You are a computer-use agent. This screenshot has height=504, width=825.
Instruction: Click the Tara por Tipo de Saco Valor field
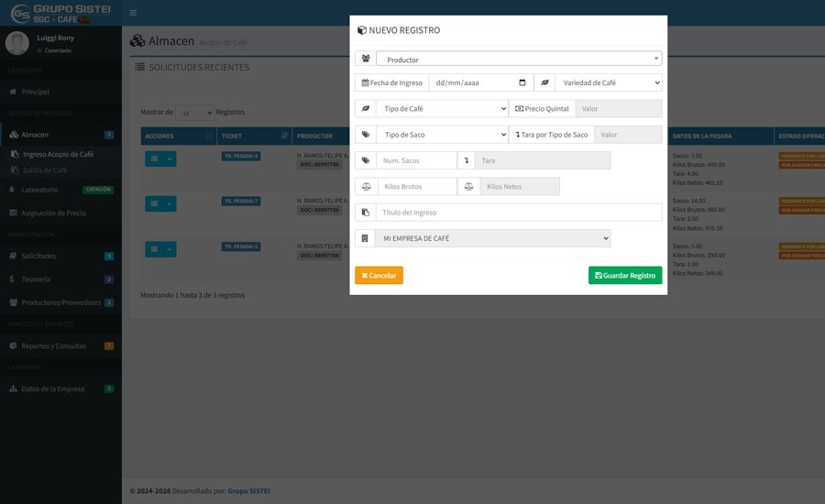pyautogui.click(x=628, y=135)
